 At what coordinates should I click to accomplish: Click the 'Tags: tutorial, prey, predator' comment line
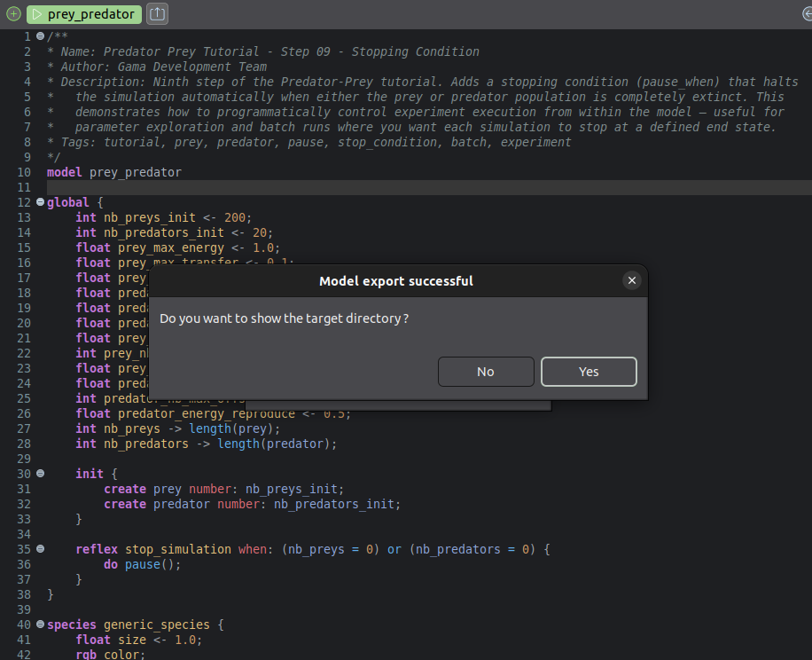point(309,142)
